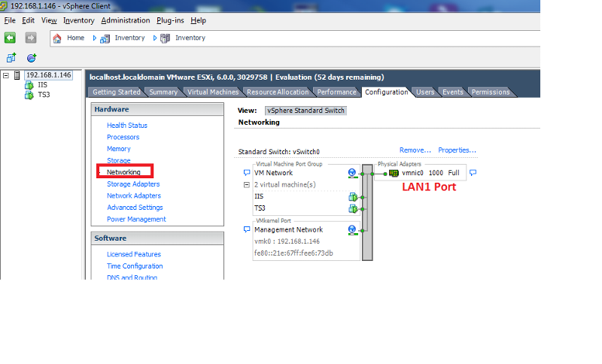Click the Home breadcrumb text

click(x=76, y=38)
